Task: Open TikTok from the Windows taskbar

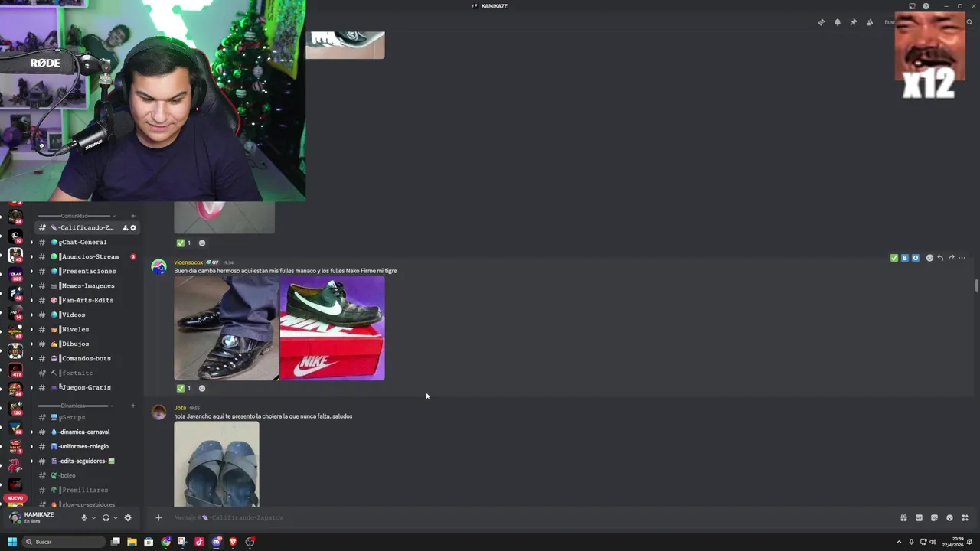Action: coord(199,542)
